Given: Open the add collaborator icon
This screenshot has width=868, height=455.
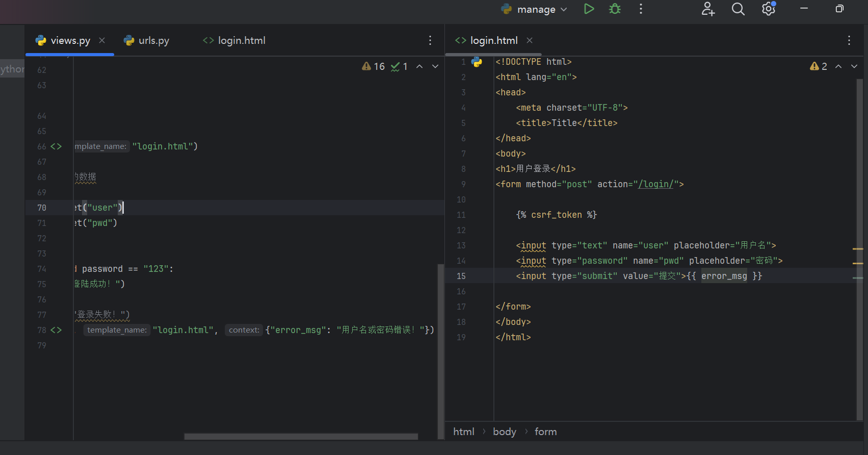Looking at the screenshot, I should coord(708,9).
